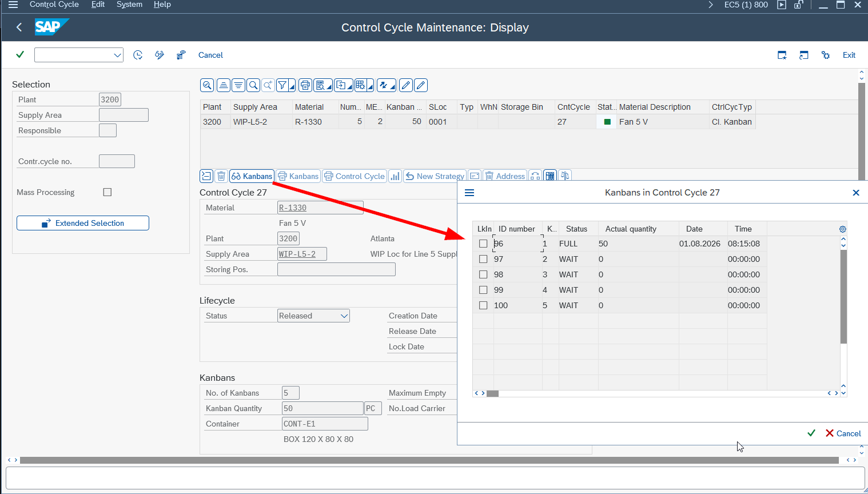Open the bar chart graphic icon
Screen dimensions: 868x494
click(395, 176)
